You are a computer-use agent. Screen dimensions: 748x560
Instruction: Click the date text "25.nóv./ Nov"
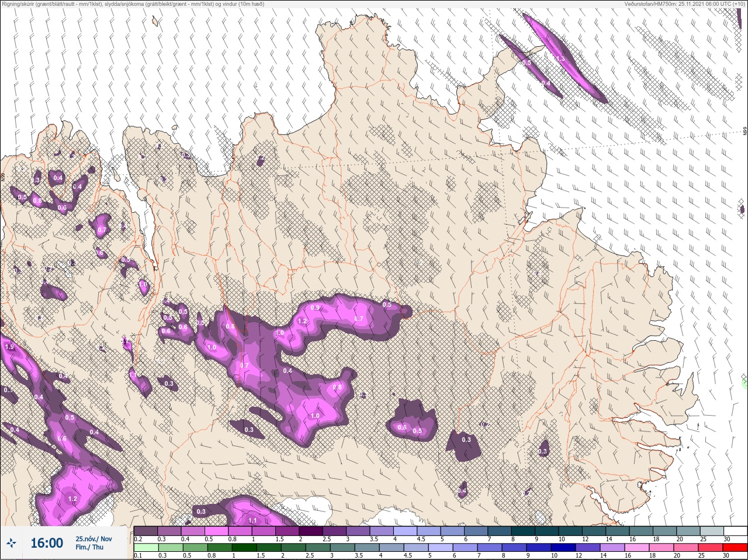(x=93, y=538)
